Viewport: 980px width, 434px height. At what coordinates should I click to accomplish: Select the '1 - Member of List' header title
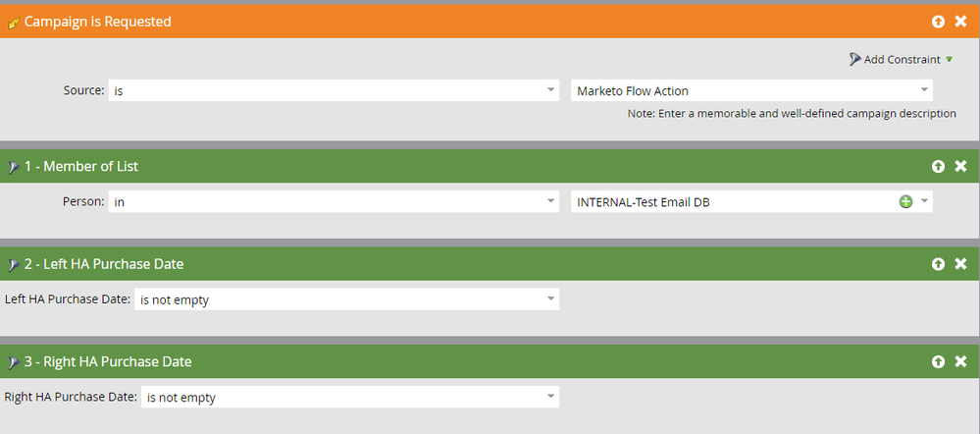(81, 166)
